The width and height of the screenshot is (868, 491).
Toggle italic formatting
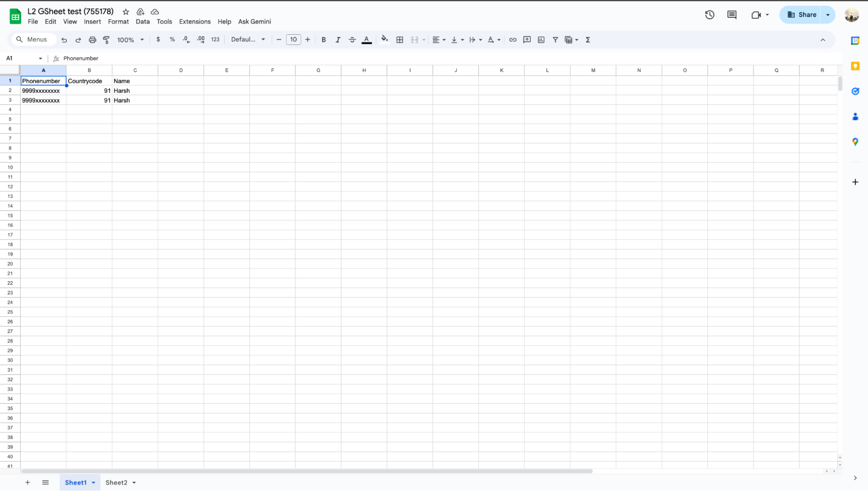coord(338,40)
